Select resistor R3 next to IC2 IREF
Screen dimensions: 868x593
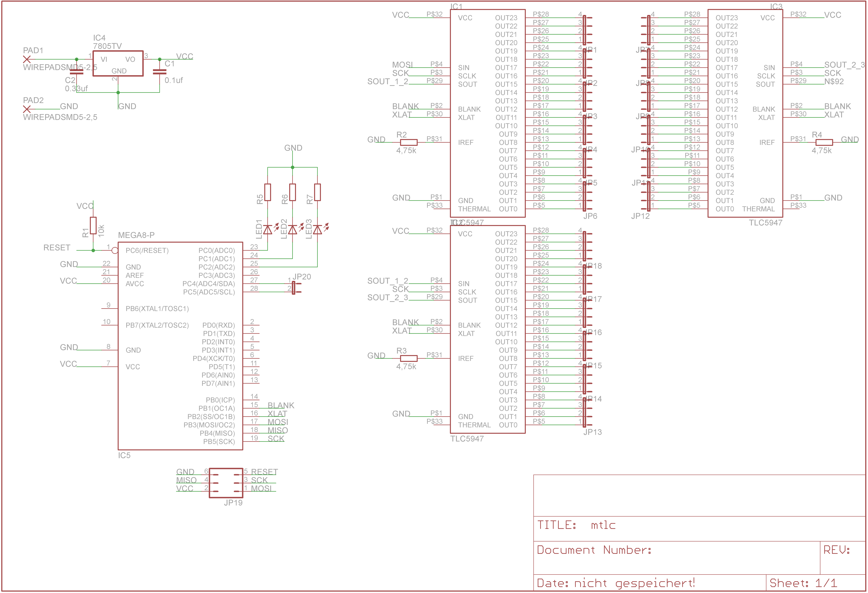coord(409,358)
